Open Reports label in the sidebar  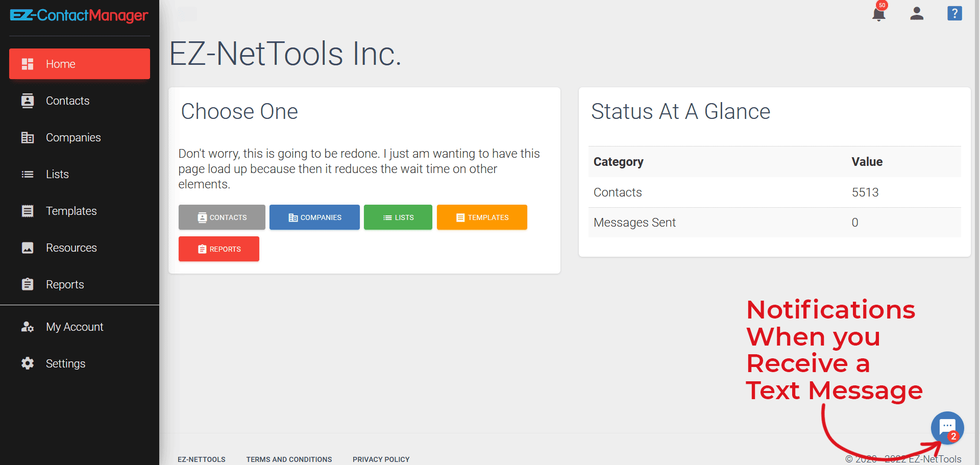pos(65,284)
